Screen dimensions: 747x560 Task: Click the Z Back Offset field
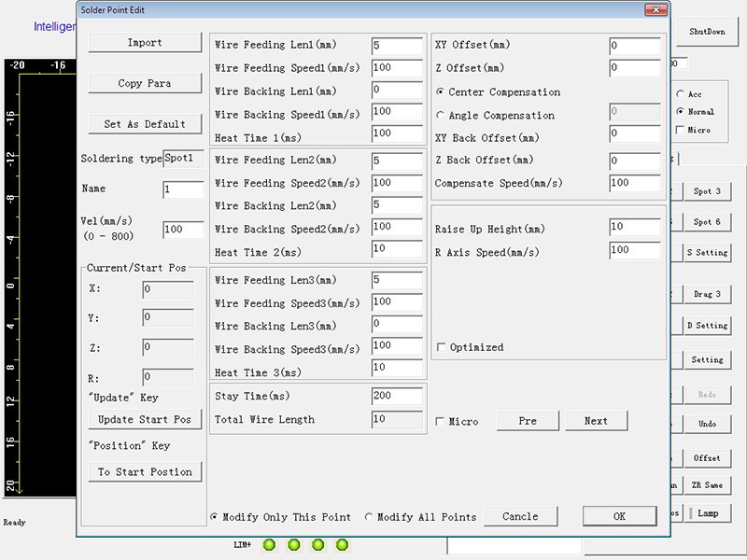(635, 161)
